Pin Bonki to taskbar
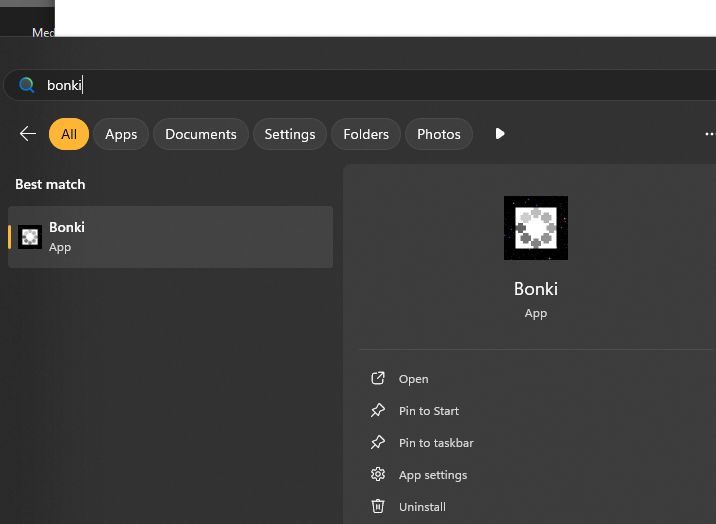 point(436,443)
